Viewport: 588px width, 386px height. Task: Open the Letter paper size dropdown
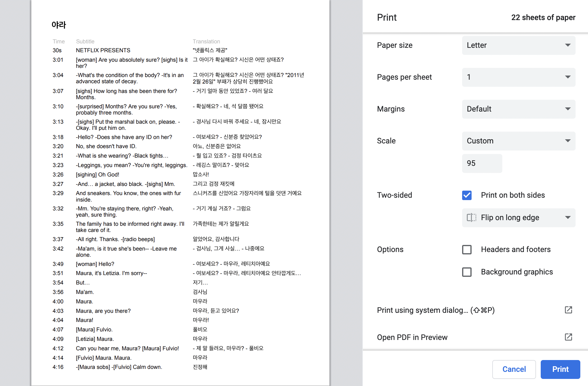point(518,45)
